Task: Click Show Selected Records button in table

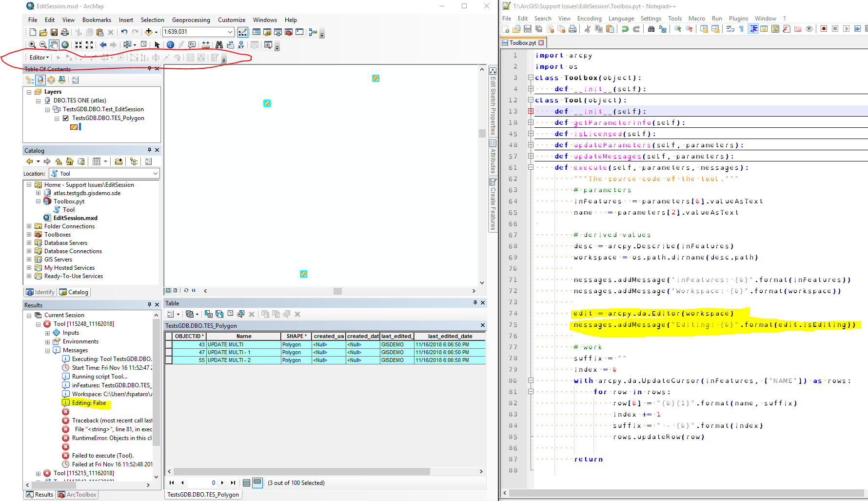Action: coord(257,482)
